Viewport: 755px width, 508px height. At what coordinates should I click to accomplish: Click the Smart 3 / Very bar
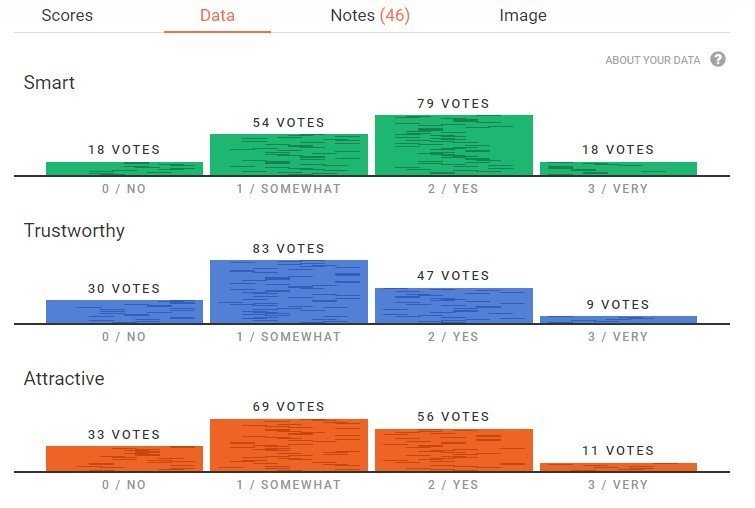pos(618,169)
